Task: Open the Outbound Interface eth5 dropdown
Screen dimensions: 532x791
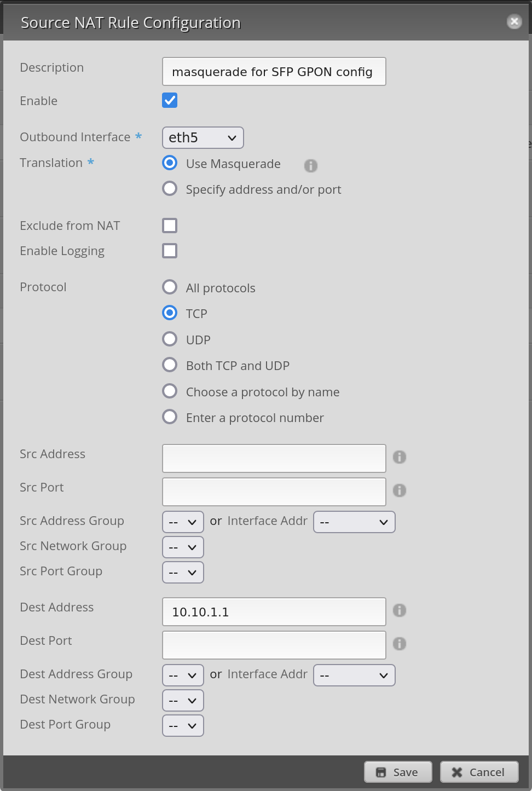Action: coord(203,138)
